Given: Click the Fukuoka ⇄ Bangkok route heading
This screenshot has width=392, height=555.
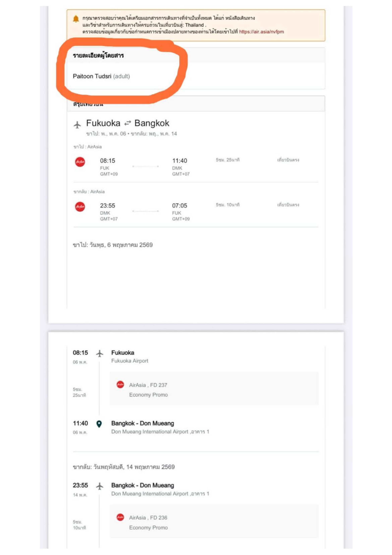Looking at the screenshot, I should pos(128,123).
